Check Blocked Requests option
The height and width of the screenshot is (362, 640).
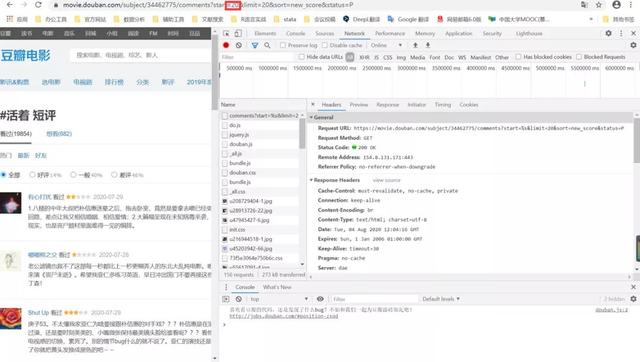[x=579, y=57]
